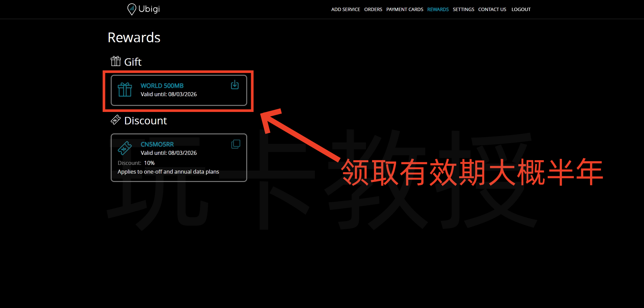Click the WORLD 500MB gift title

[x=162, y=86]
